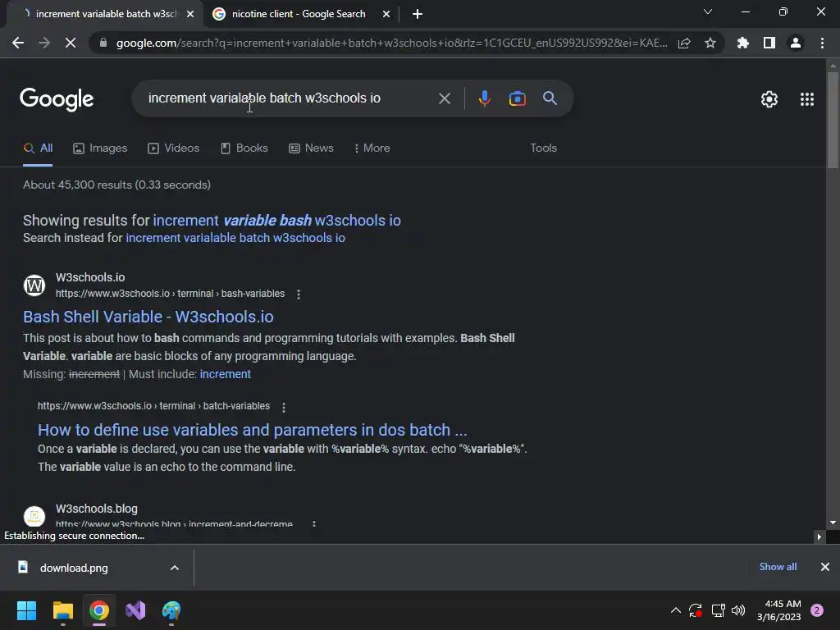
Task: Open Paint app from taskbar
Action: (171, 610)
